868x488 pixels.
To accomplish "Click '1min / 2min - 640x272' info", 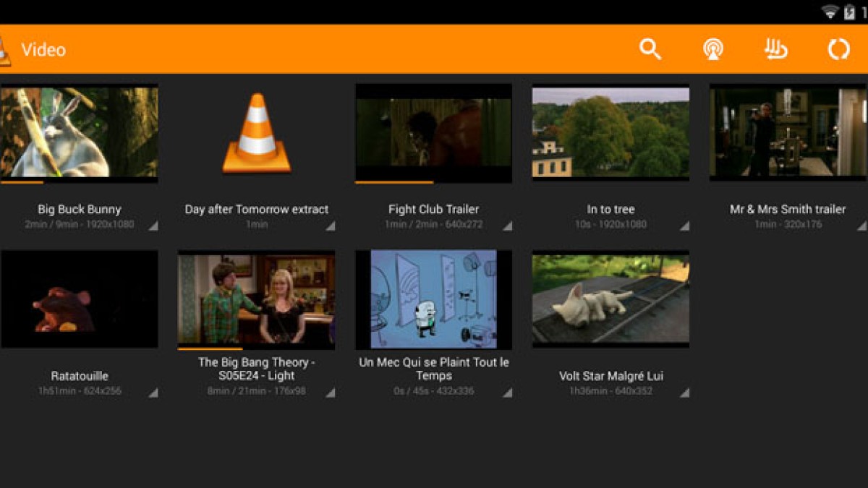I will tap(434, 225).
